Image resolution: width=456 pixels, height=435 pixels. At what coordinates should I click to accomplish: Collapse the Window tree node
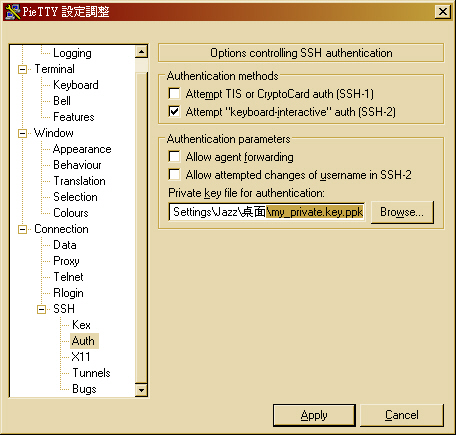(x=22, y=134)
